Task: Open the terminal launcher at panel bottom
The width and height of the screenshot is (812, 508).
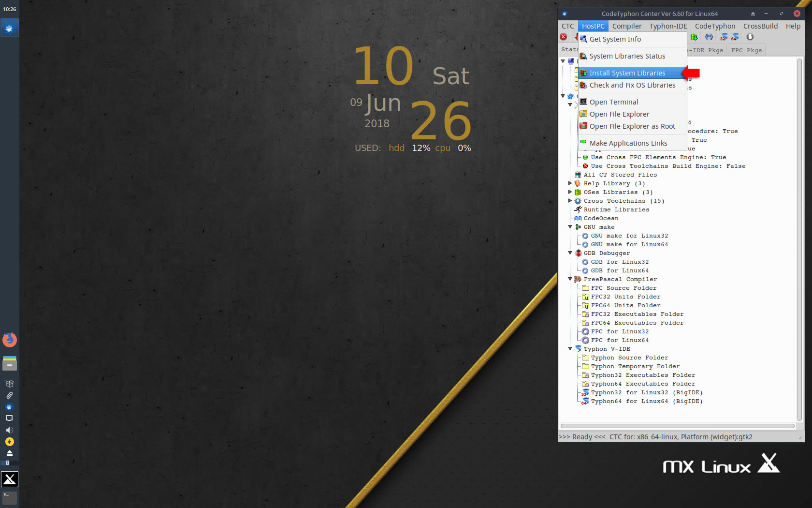Action: coord(9,497)
